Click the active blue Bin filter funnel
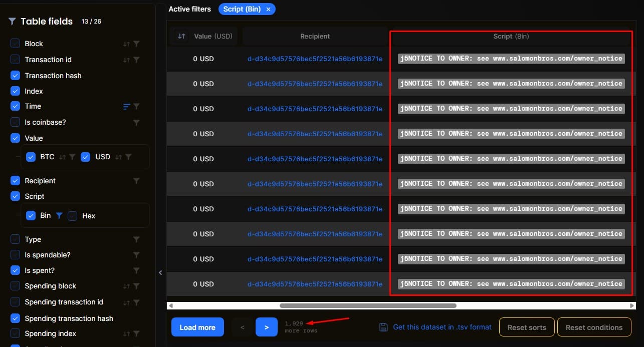The height and width of the screenshot is (347, 644). (x=59, y=216)
